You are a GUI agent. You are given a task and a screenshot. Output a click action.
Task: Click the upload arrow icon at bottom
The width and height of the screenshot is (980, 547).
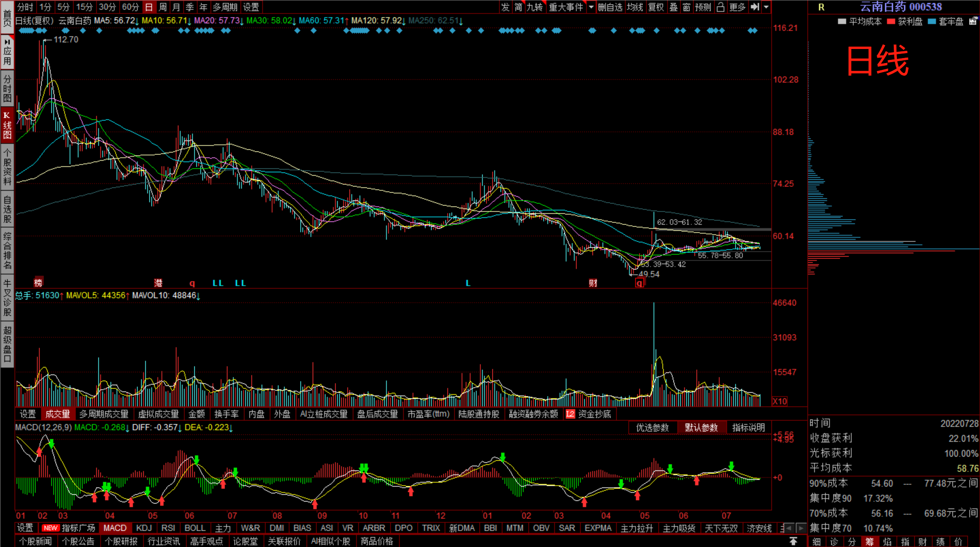point(793,541)
